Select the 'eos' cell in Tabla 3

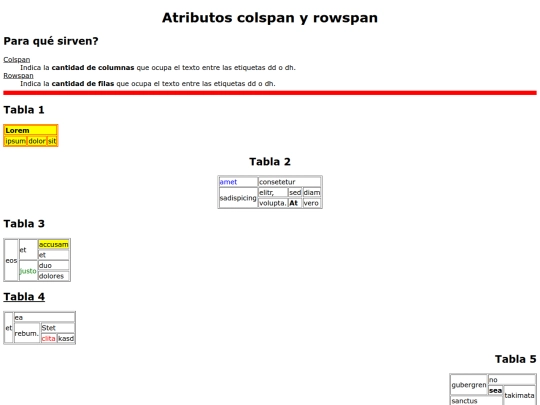click(11, 260)
